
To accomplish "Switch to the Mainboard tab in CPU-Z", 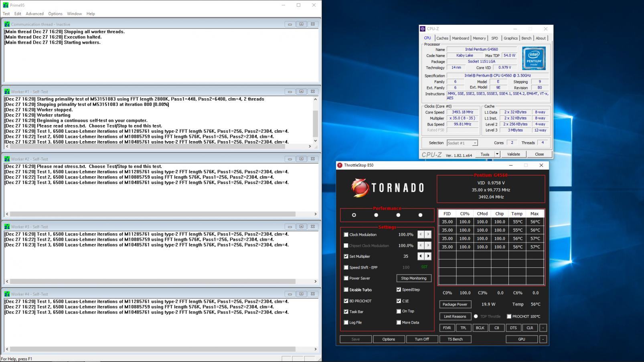I will 460,38.
